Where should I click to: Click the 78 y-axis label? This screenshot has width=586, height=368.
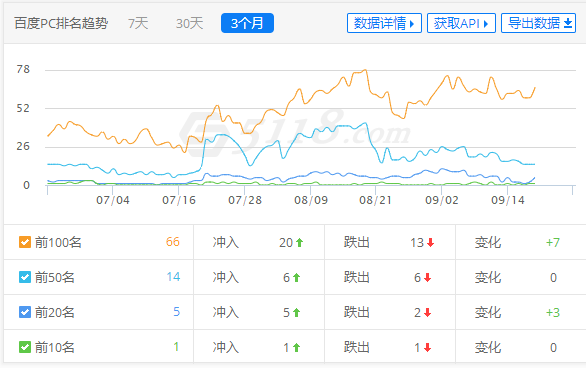[x=23, y=69]
